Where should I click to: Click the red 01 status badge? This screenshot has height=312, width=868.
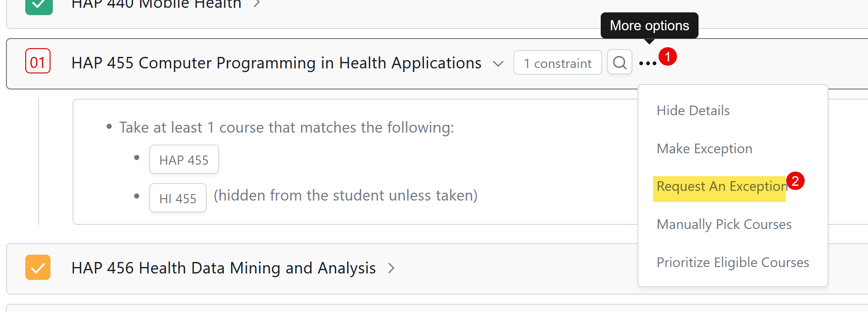coord(38,61)
